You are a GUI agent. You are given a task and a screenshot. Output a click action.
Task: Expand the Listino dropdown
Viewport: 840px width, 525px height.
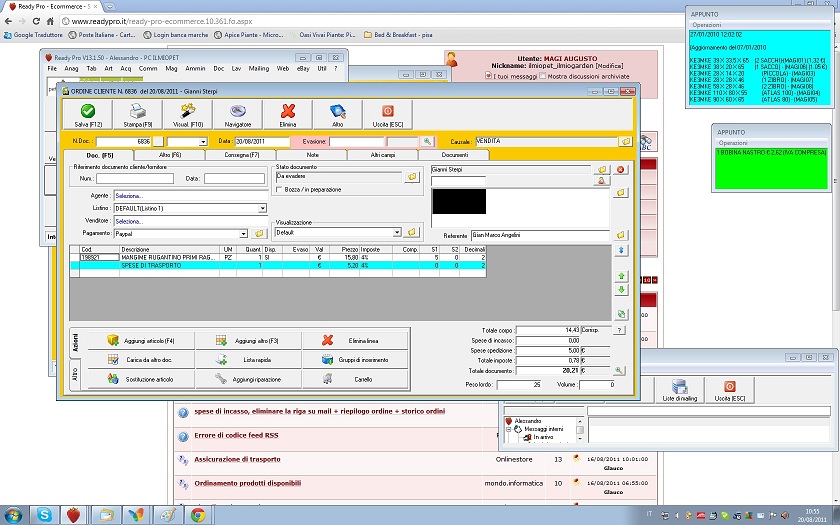(262, 208)
